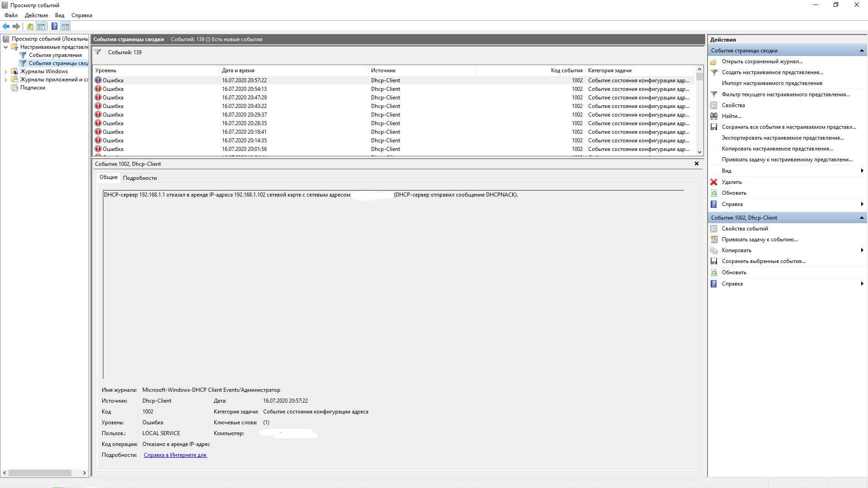
Task: Open the Справка menu in the menu bar
Action: coord(82,15)
